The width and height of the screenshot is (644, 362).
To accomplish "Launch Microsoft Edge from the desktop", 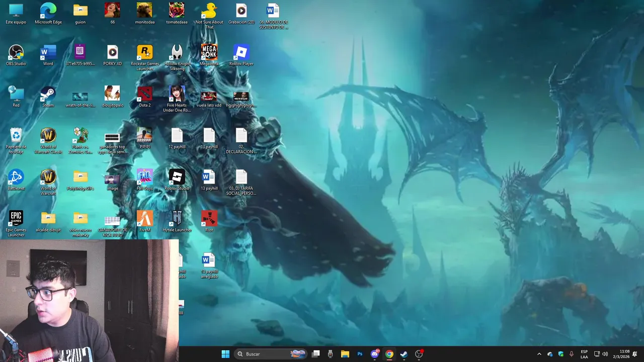I will pyautogui.click(x=48, y=14).
